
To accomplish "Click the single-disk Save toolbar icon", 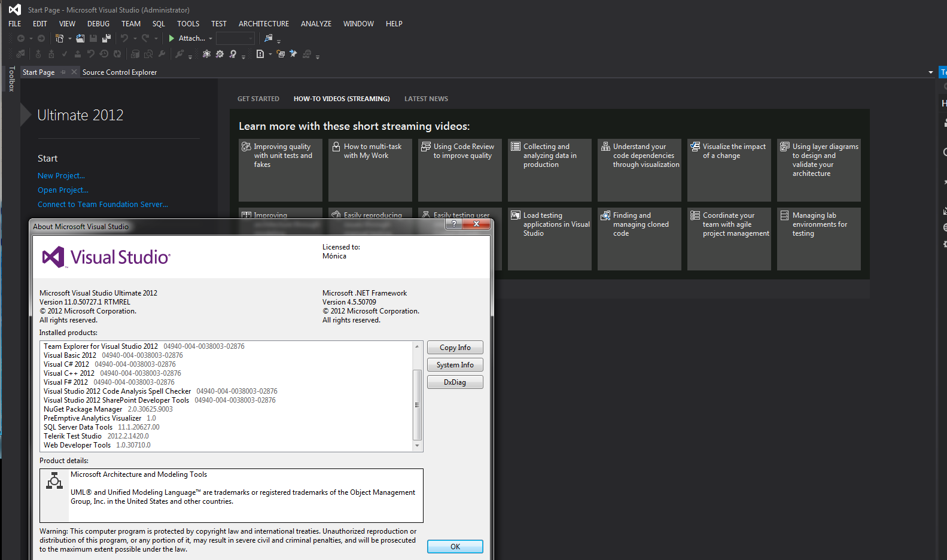I will point(93,38).
